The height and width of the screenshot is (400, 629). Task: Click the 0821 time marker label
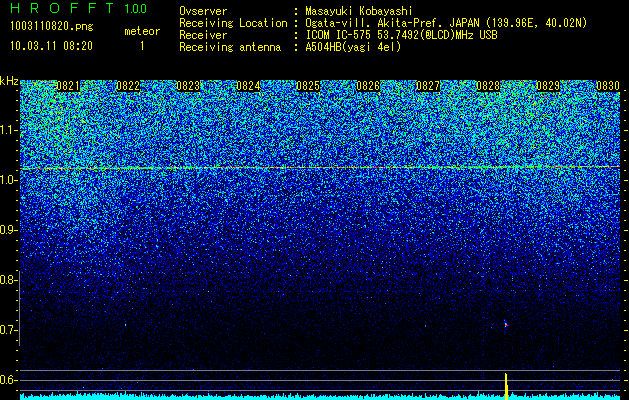[68, 86]
